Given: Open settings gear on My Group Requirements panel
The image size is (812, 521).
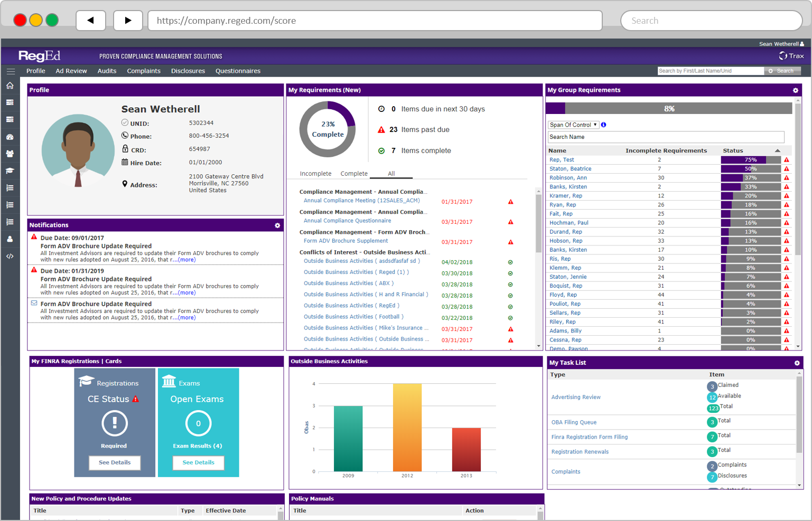Looking at the screenshot, I should (796, 90).
